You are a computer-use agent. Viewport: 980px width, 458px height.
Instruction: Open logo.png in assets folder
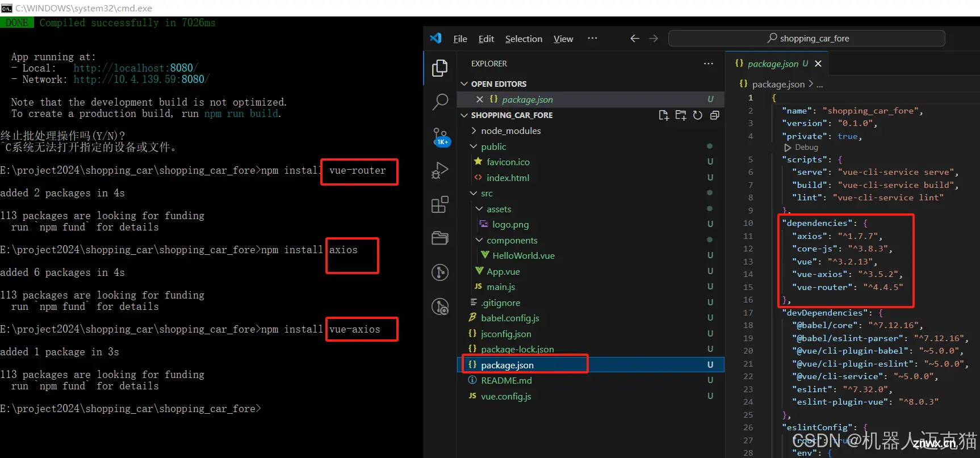[510, 224]
